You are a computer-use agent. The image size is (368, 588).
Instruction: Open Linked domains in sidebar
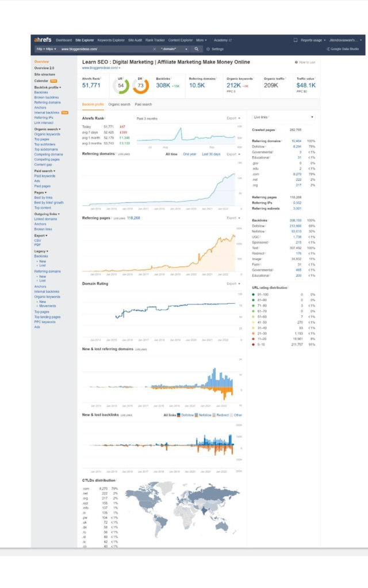46,219
